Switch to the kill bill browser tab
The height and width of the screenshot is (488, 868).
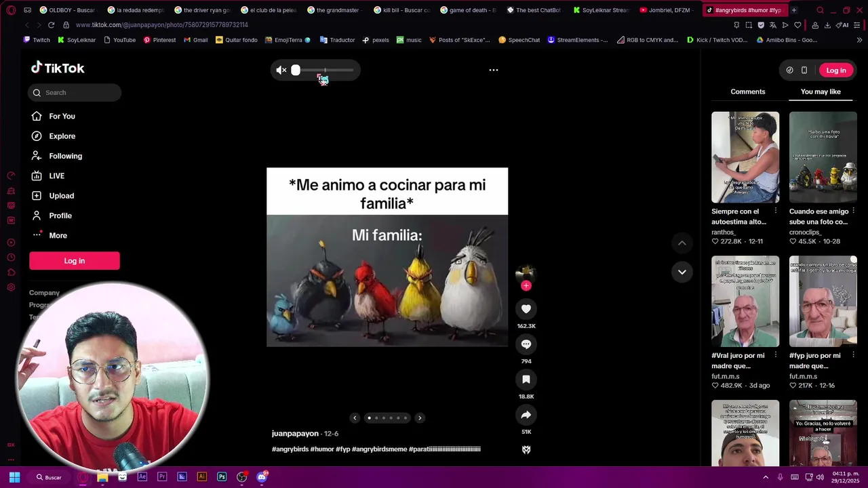coord(402,10)
